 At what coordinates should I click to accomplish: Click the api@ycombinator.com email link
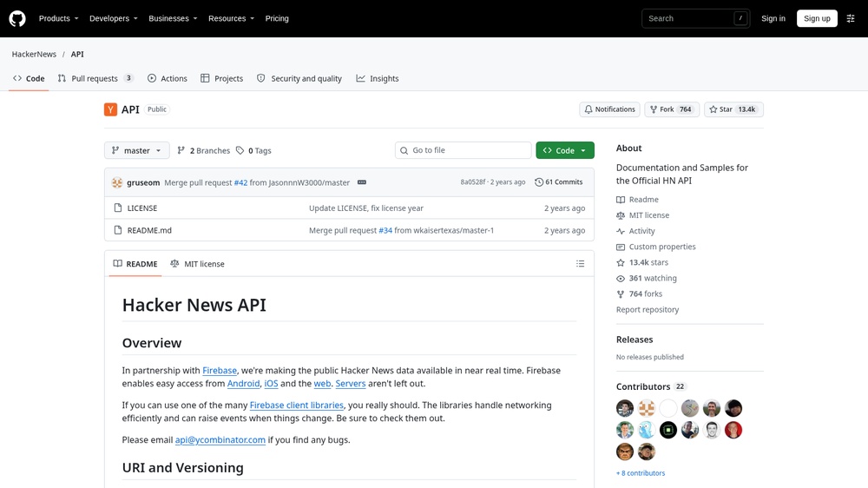(220, 440)
